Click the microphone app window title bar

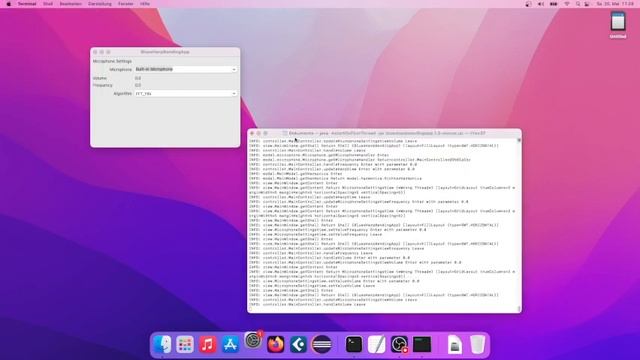[x=165, y=52]
